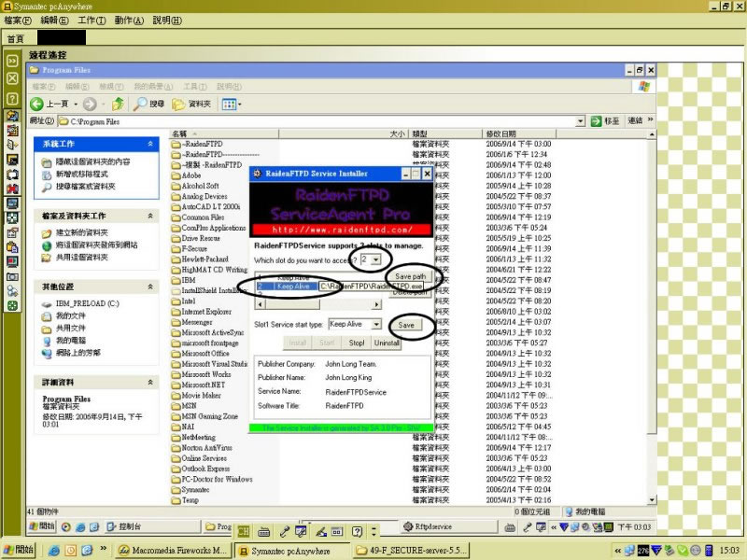
Task: Click the slot list scroll right arrow
Action: coord(377,304)
